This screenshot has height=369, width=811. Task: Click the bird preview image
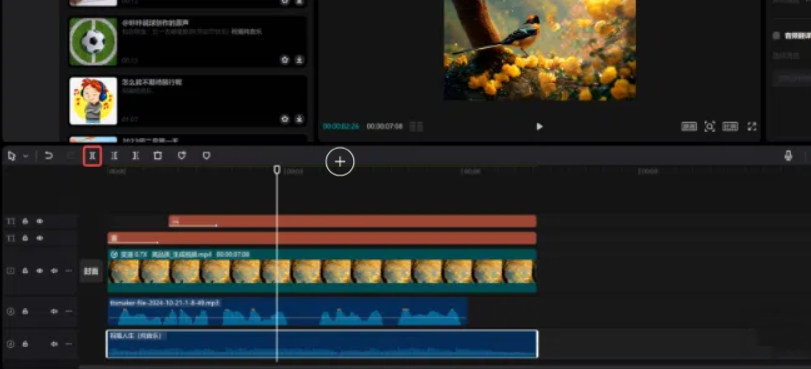[540, 50]
